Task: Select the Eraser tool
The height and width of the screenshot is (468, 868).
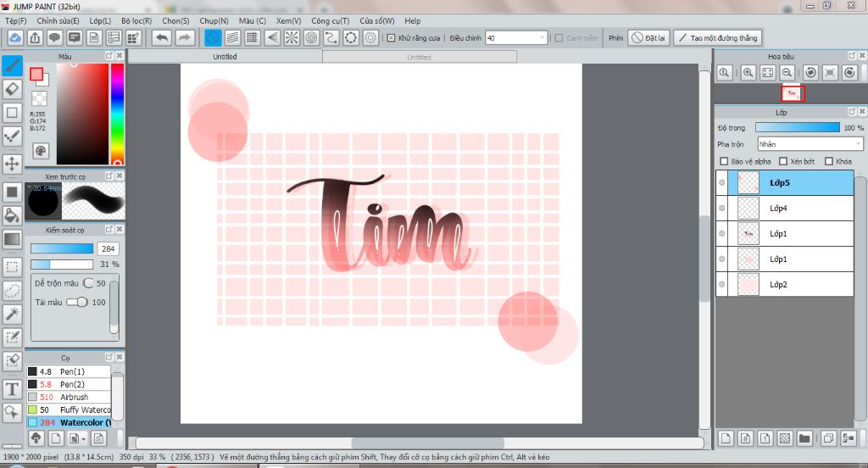Action: (12, 89)
